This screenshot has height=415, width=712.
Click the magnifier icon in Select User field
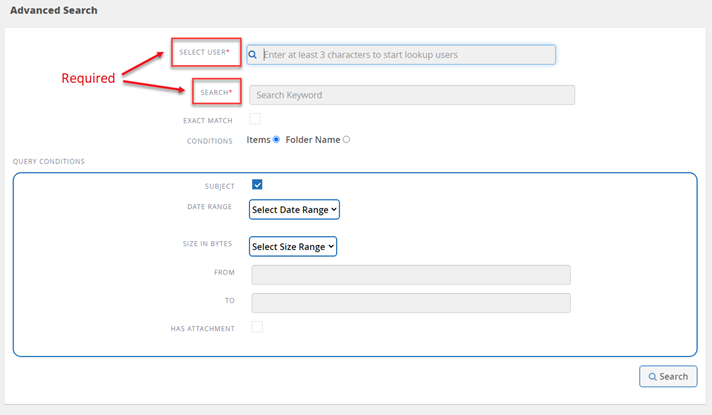pos(254,55)
